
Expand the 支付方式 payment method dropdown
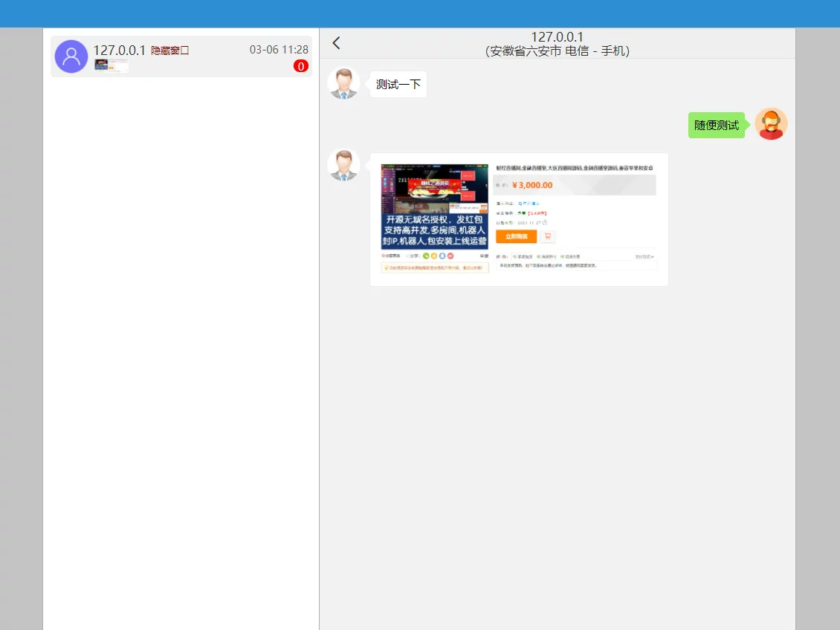(x=645, y=256)
